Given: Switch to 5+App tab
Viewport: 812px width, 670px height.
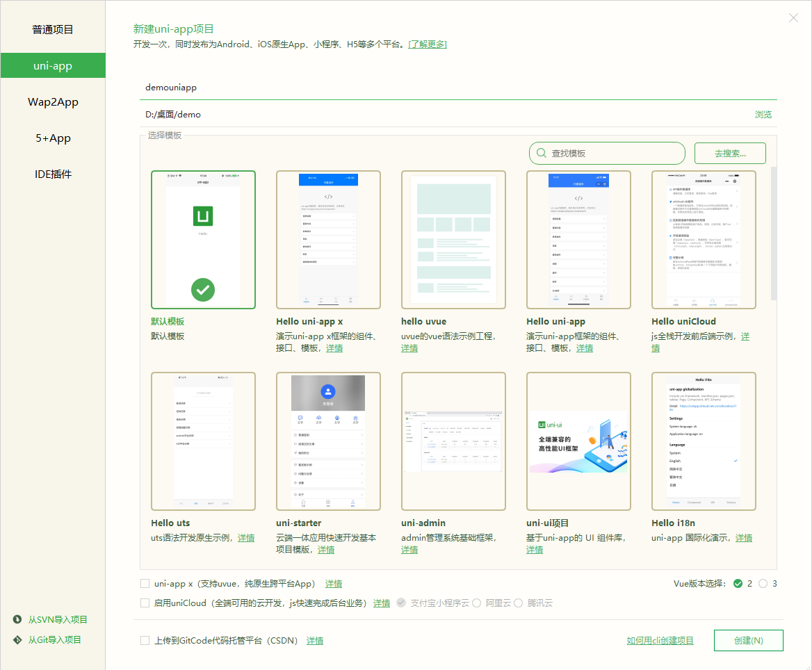Looking at the screenshot, I should (53, 138).
